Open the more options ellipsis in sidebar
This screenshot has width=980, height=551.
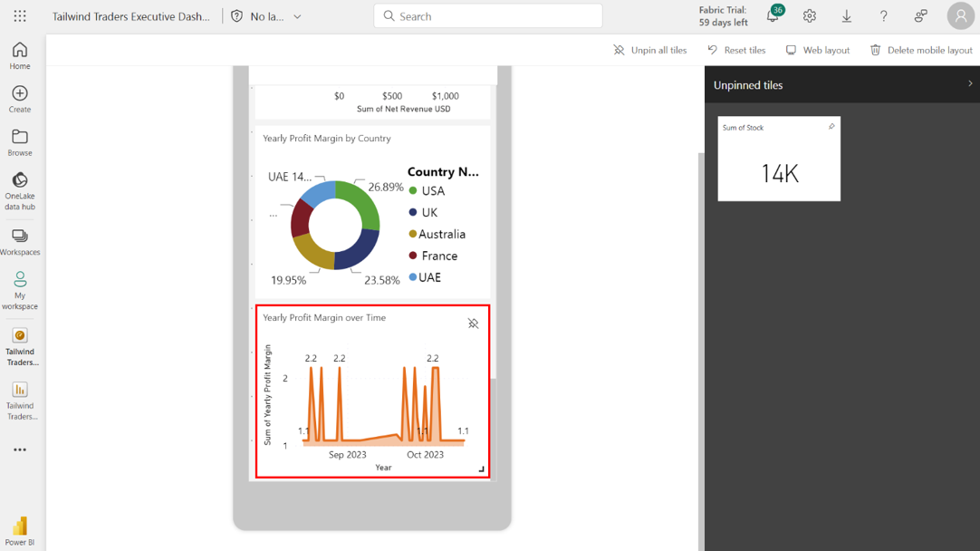coord(20,449)
